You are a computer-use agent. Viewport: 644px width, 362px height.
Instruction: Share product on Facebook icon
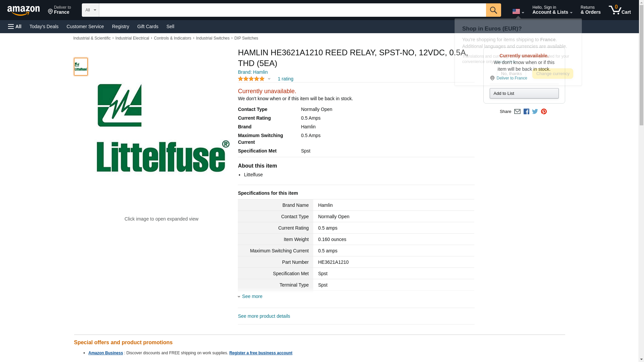(x=526, y=112)
